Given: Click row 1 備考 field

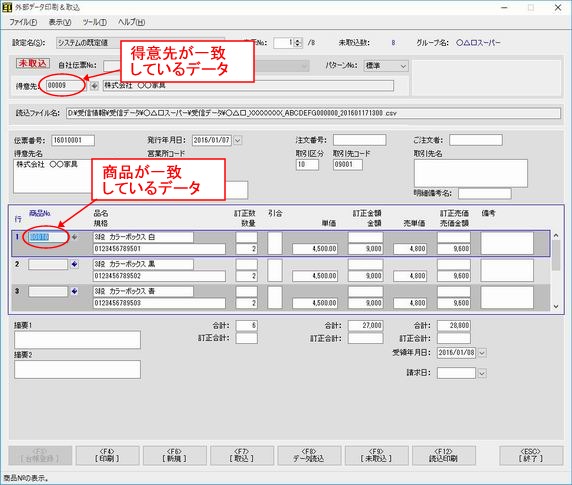Looking at the screenshot, I should 507,243.
